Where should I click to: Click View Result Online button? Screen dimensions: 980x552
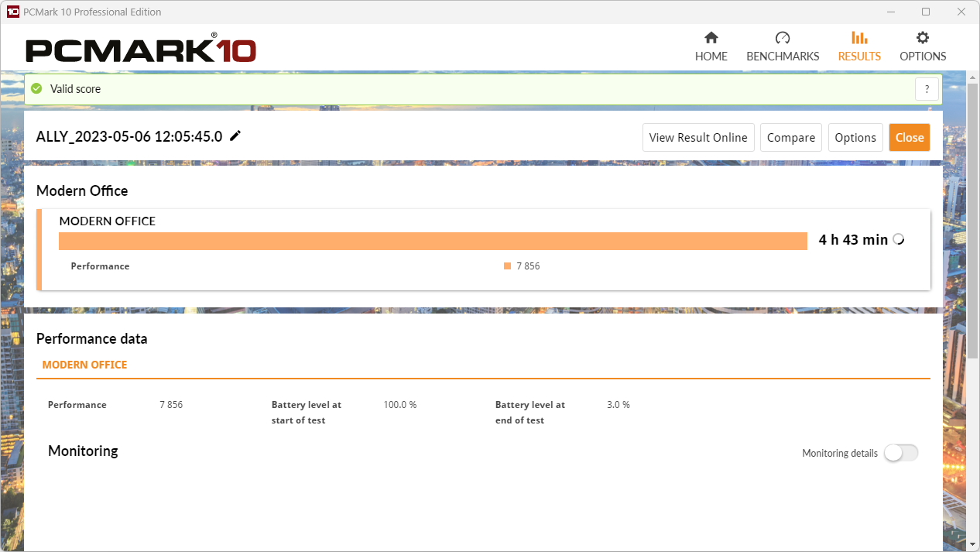(698, 137)
